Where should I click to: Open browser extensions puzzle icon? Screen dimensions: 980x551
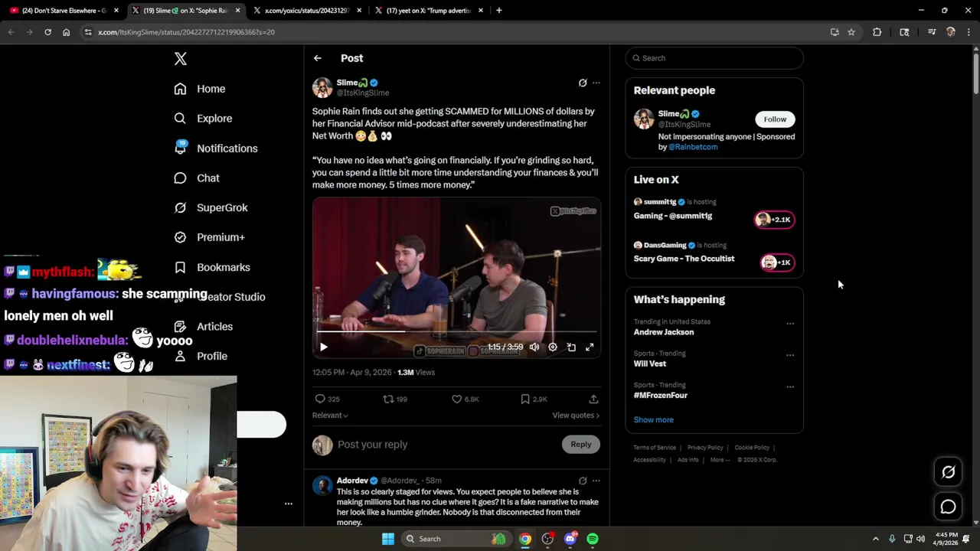[x=877, y=32]
